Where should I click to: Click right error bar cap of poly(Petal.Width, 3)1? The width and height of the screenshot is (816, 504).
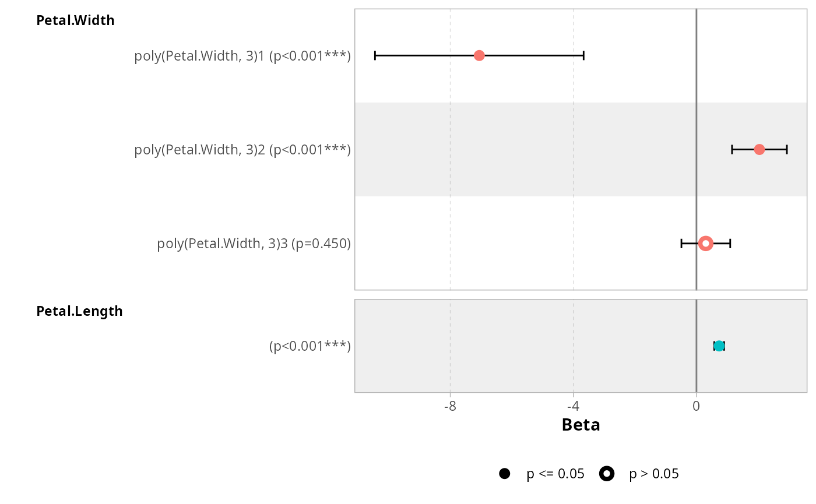click(583, 55)
